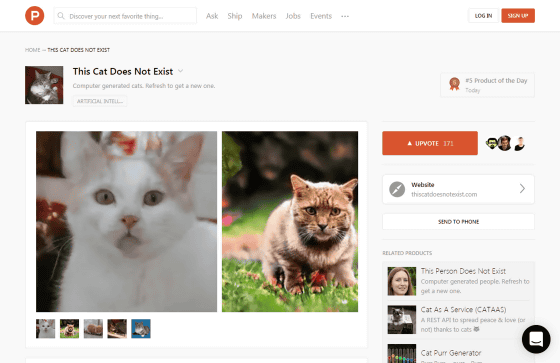Open the Events menu item
The height and width of the screenshot is (363, 560).
point(321,16)
